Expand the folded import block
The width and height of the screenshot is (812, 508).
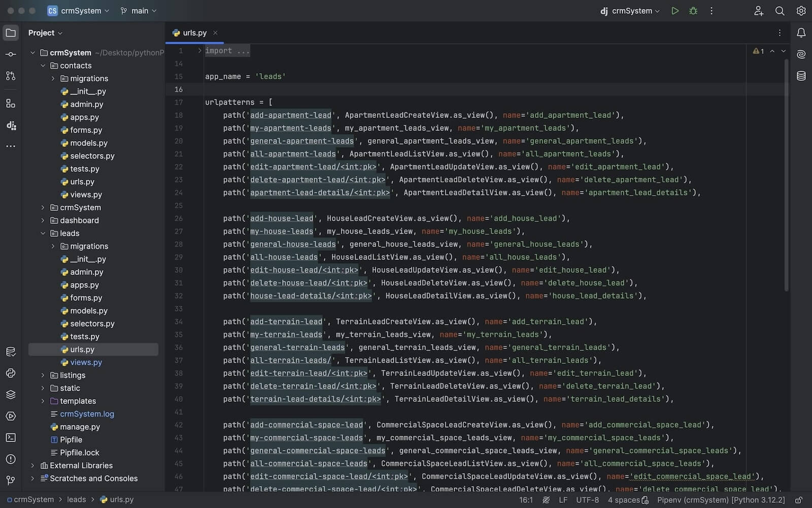tap(200, 51)
